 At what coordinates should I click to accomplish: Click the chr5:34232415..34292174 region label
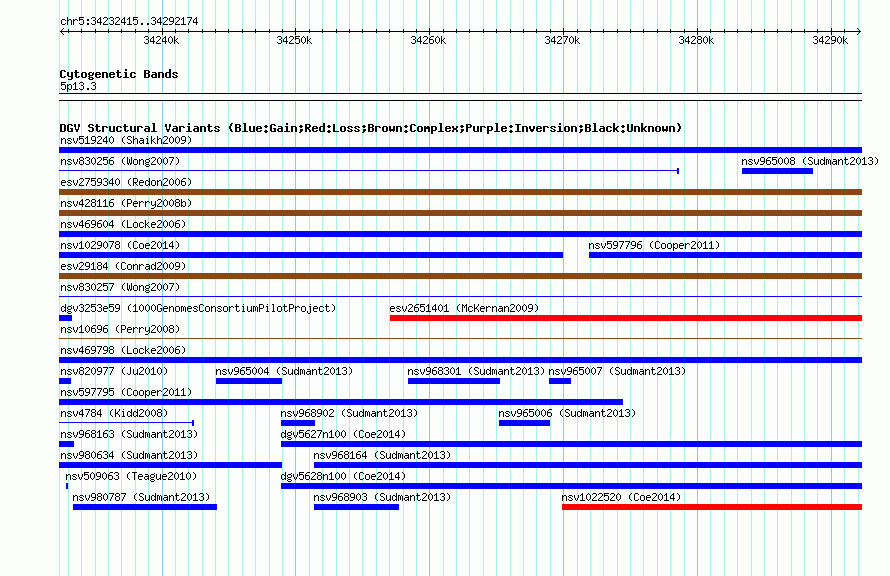click(x=129, y=21)
